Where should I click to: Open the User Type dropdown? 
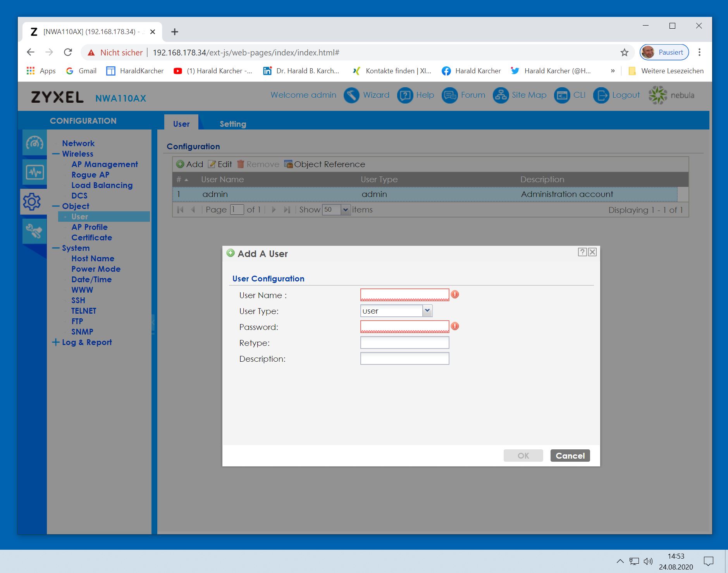427,311
